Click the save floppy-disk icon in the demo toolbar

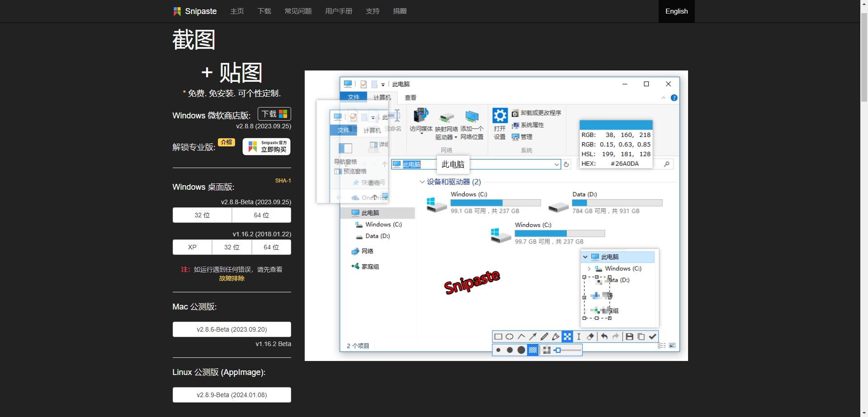point(629,337)
